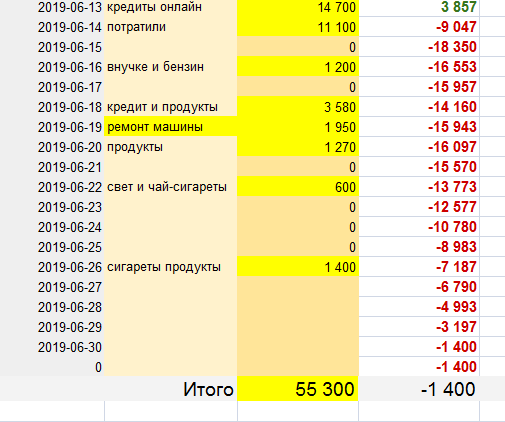The width and height of the screenshot is (505, 422).
Task: Click the 1 270 amount cell
Action: 298,147
